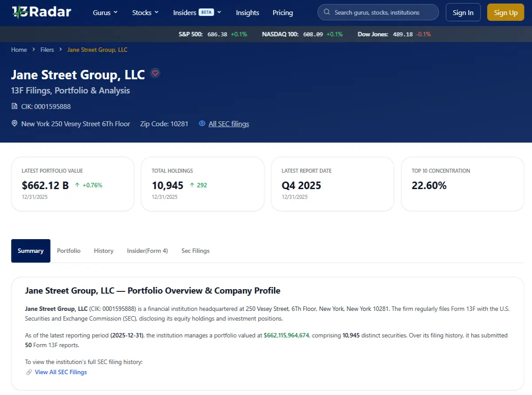Click the 22.60% concentration value

[429, 185]
